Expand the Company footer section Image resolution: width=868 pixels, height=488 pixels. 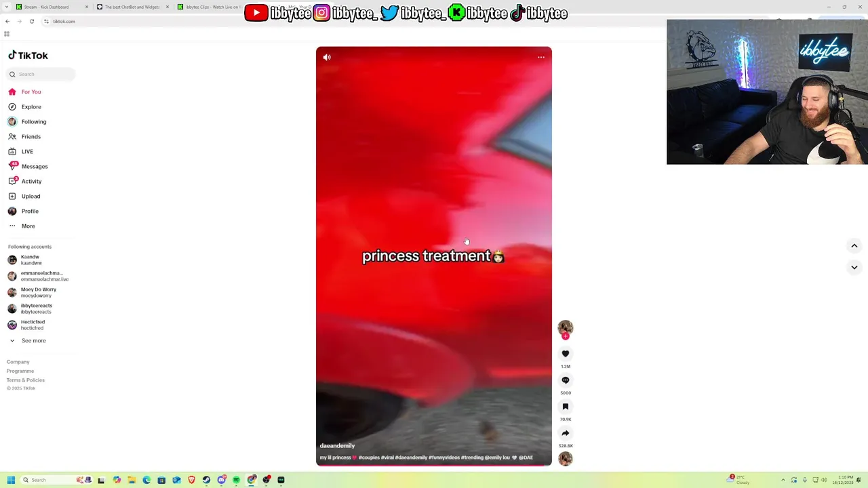pyautogui.click(x=18, y=362)
